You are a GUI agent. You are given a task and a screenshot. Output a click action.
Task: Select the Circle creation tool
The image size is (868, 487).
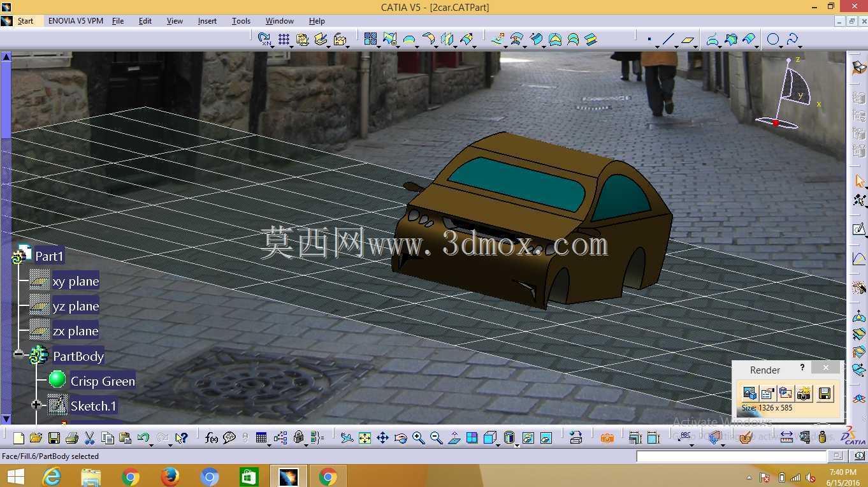(x=772, y=40)
